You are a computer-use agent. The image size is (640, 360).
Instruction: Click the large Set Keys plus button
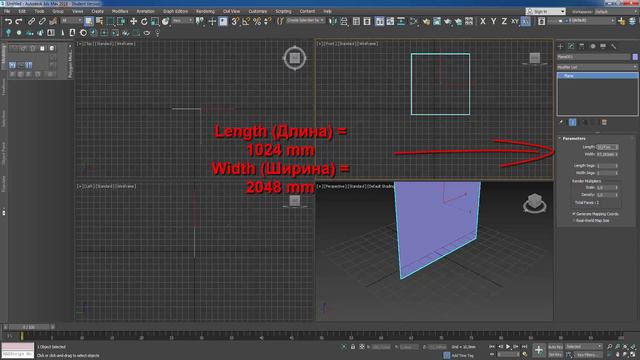click(539, 350)
